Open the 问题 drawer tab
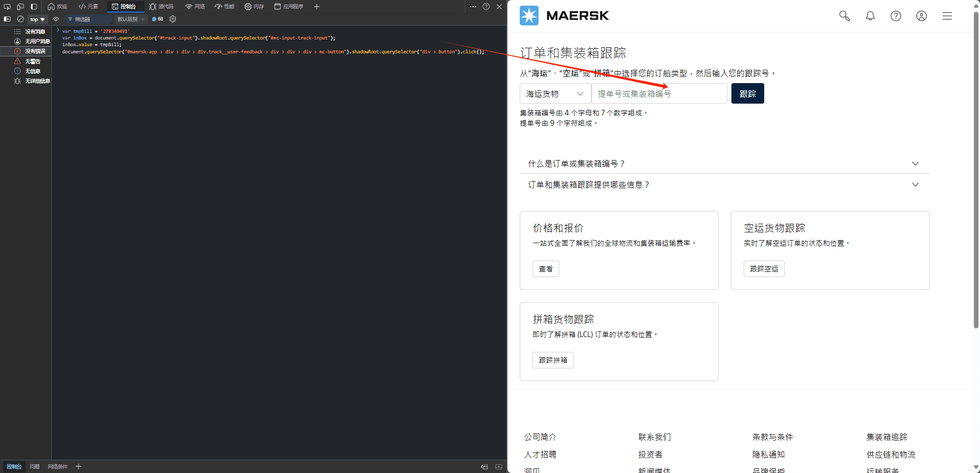The image size is (980, 473). coord(34,466)
